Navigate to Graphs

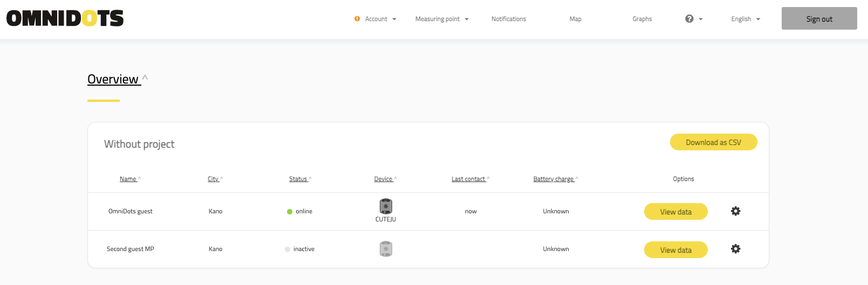tap(642, 19)
